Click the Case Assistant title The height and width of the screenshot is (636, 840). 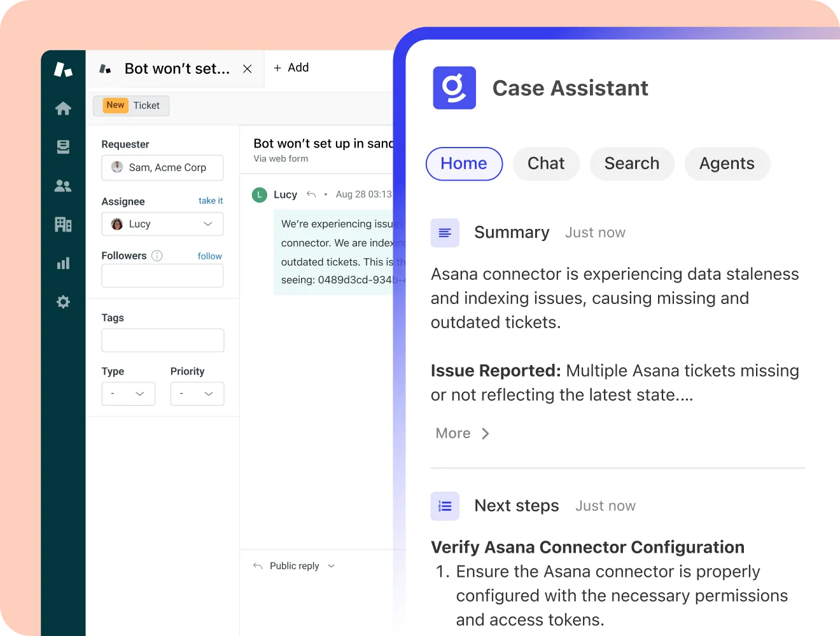pyautogui.click(x=570, y=88)
